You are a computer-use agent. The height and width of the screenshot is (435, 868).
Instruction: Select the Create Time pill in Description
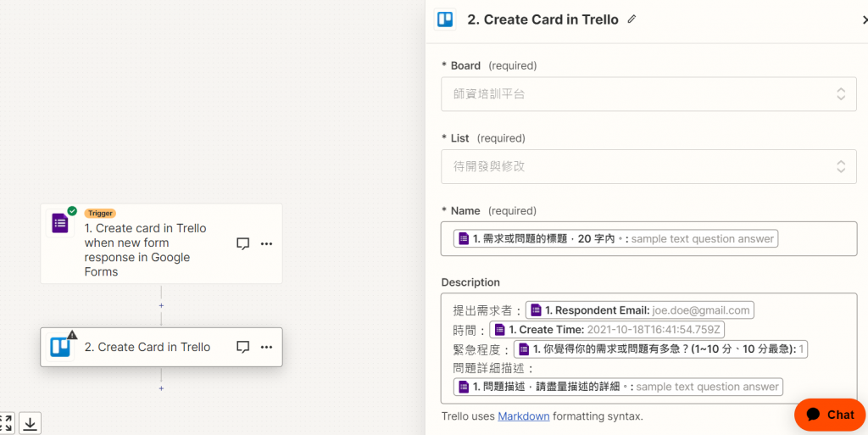[607, 330]
